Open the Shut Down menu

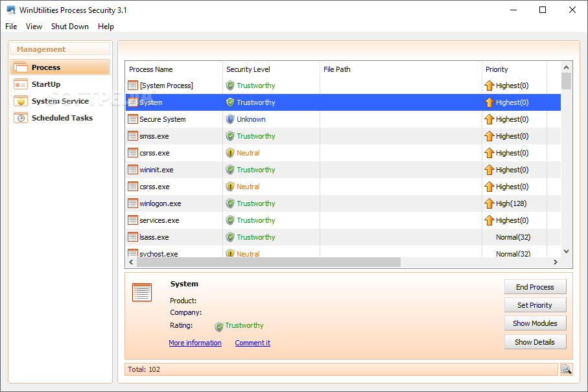[70, 27]
